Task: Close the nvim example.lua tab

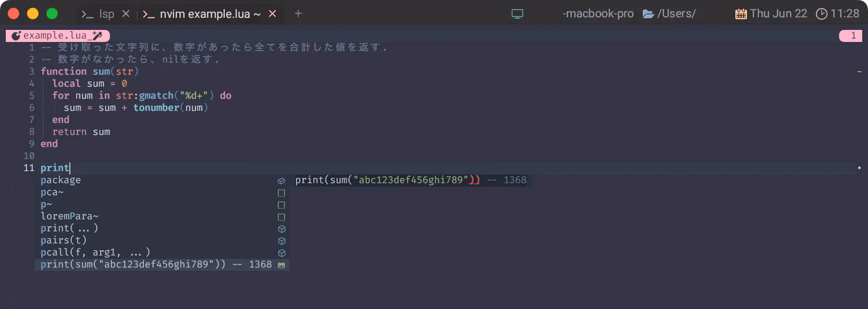Action: pos(272,14)
